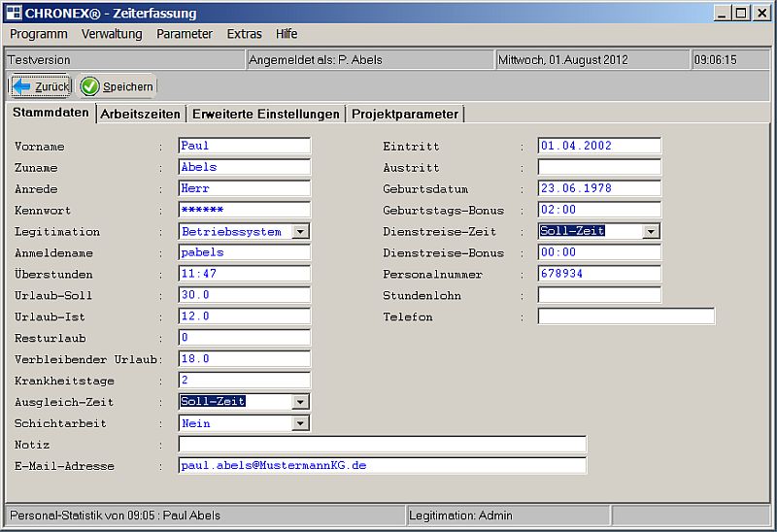The width and height of the screenshot is (777, 532).
Task: Click the Zuname field containing Abels
Action: point(245,167)
